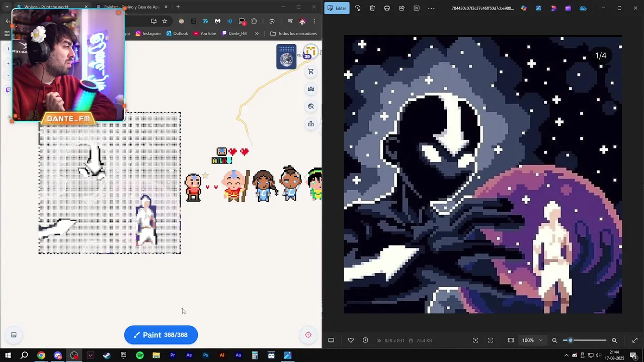Viewport: 644px width, 362px height.
Task: Open a new Chrome tab
Action: click(x=178, y=7)
